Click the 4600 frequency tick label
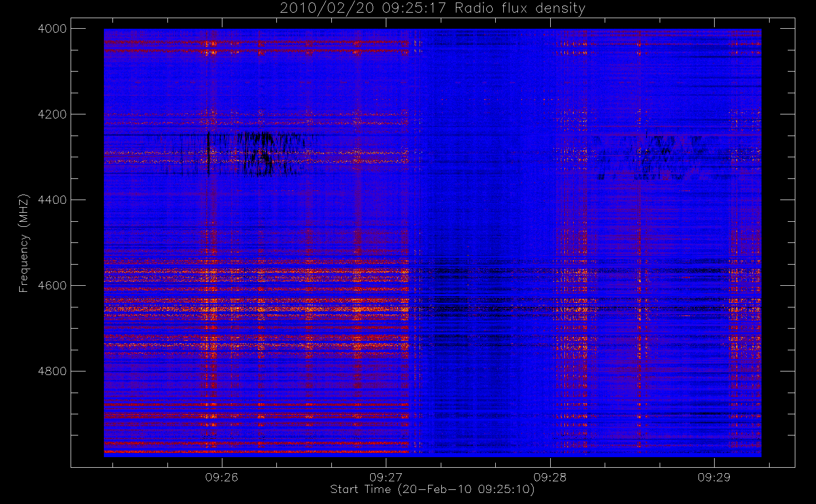 coord(52,286)
